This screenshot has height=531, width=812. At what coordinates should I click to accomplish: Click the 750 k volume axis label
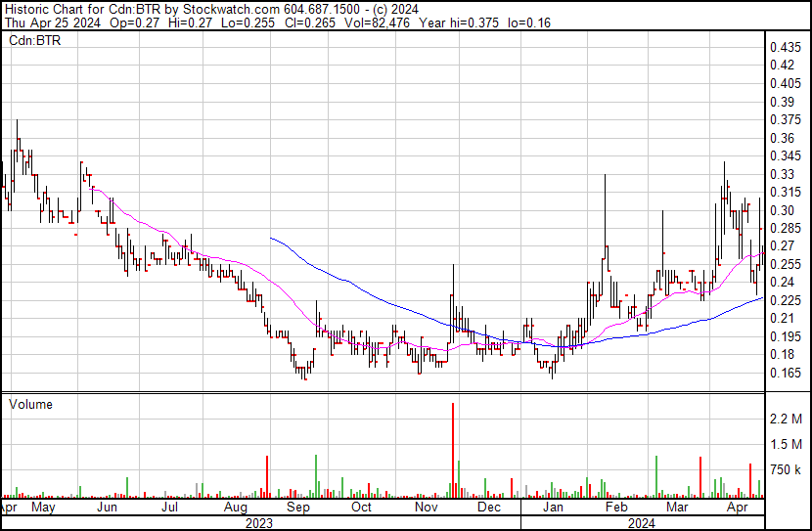click(787, 470)
